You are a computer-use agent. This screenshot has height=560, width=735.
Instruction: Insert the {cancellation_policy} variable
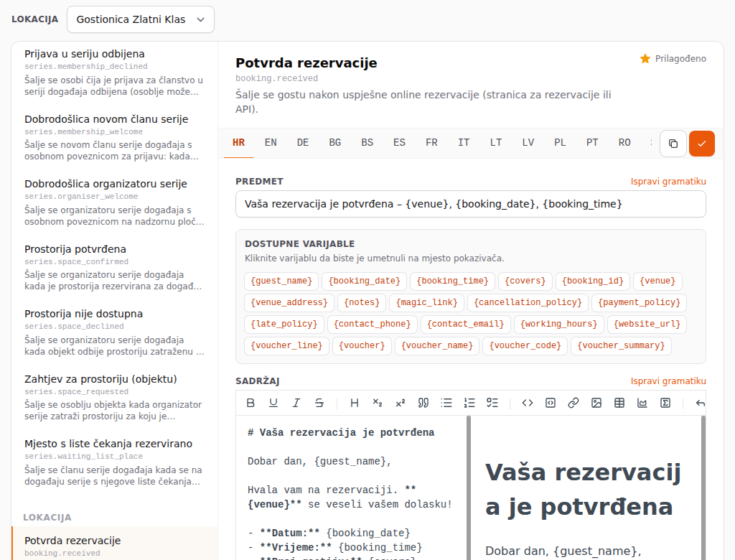(528, 302)
